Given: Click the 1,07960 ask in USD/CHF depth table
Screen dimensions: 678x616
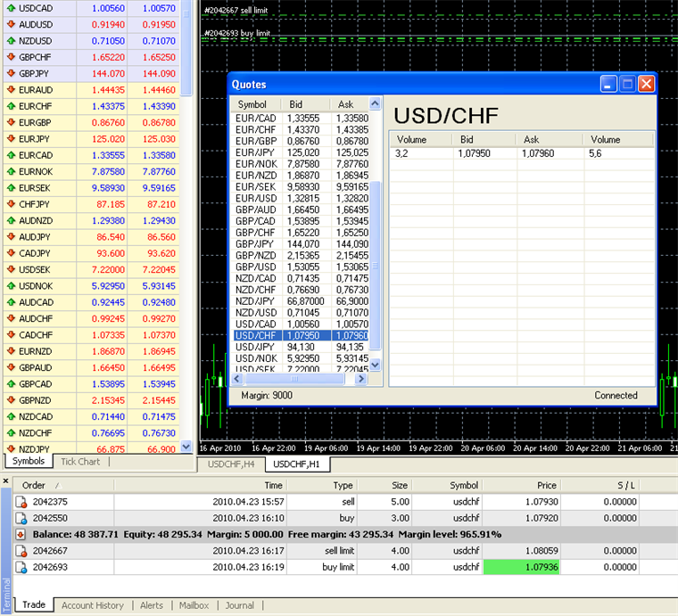Looking at the screenshot, I should point(537,154).
